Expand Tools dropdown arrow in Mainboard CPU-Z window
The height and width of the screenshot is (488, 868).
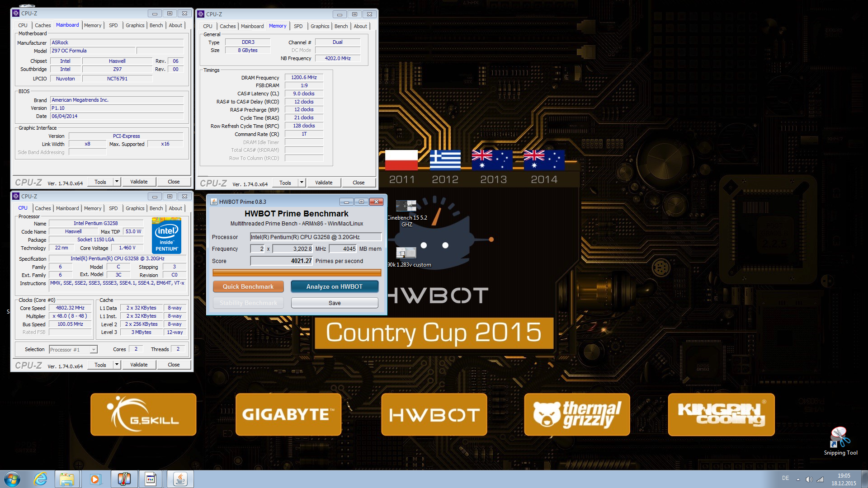[117, 182]
